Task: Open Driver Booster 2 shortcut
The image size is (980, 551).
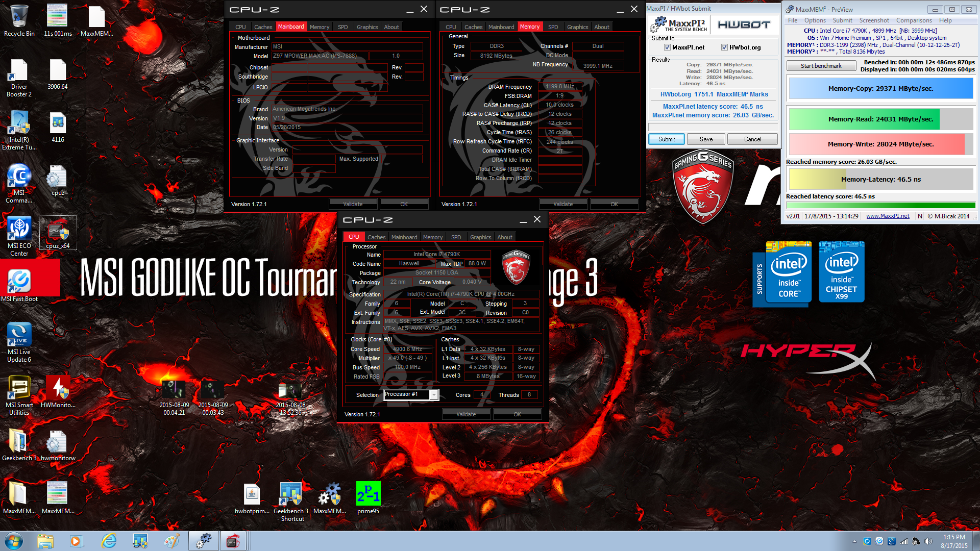Action: point(19,78)
